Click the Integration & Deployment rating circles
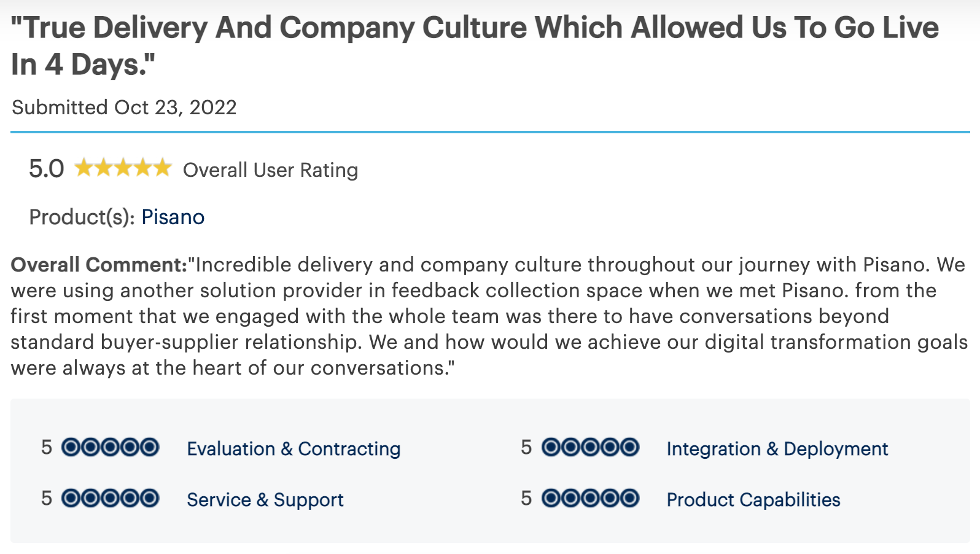The width and height of the screenshot is (980, 554). pos(590,447)
